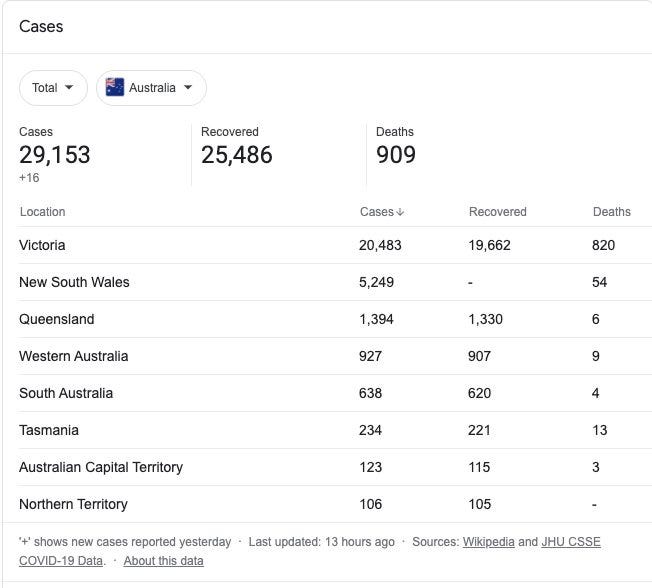Click the Cases sort arrow icon
This screenshot has height=588, width=652.
pos(400,212)
